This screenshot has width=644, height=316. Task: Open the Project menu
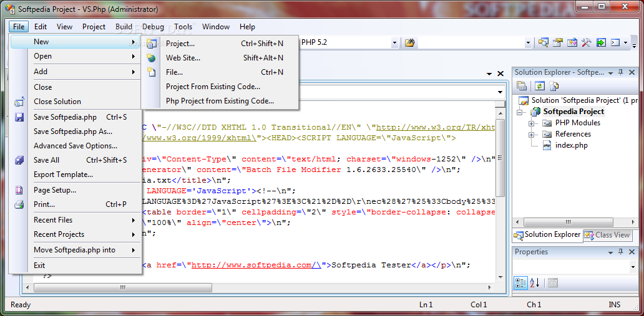click(x=94, y=27)
